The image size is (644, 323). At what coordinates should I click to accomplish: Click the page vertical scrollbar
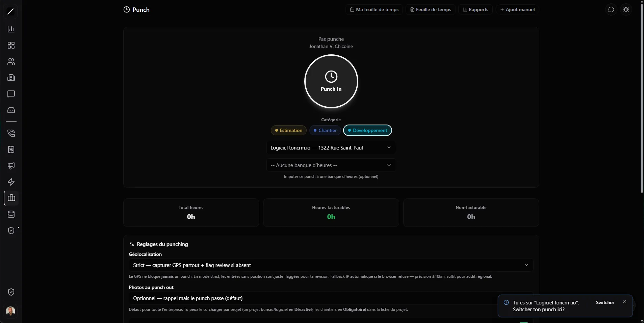click(642, 98)
